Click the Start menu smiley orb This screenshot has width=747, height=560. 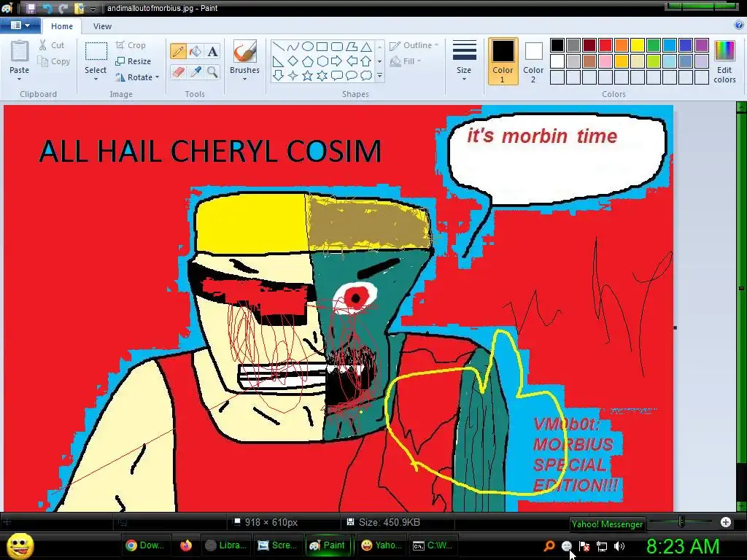click(x=20, y=545)
